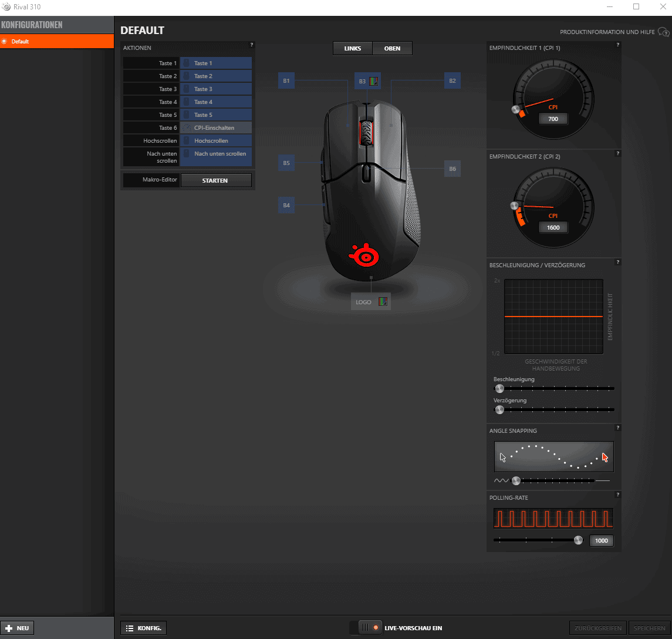This screenshot has width=672, height=639.
Task: Click the B3 scroll wheel color swatch
Action: click(x=374, y=81)
